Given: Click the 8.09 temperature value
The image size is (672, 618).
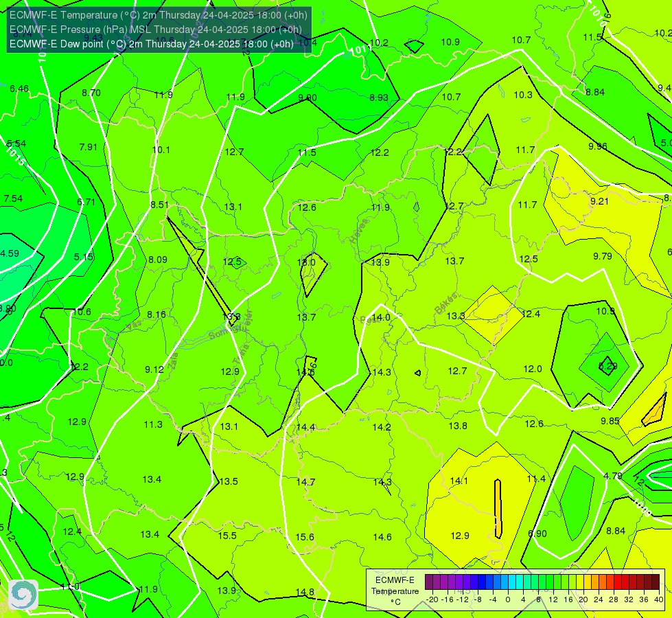Looking at the screenshot, I should tap(158, 260).
